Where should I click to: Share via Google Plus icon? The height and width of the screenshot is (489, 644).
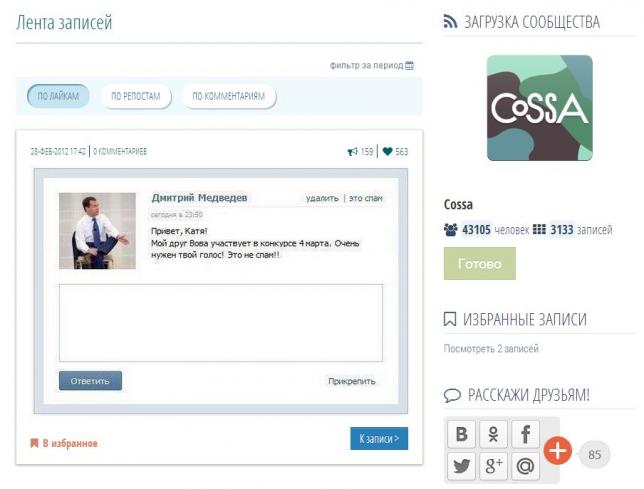493,466
